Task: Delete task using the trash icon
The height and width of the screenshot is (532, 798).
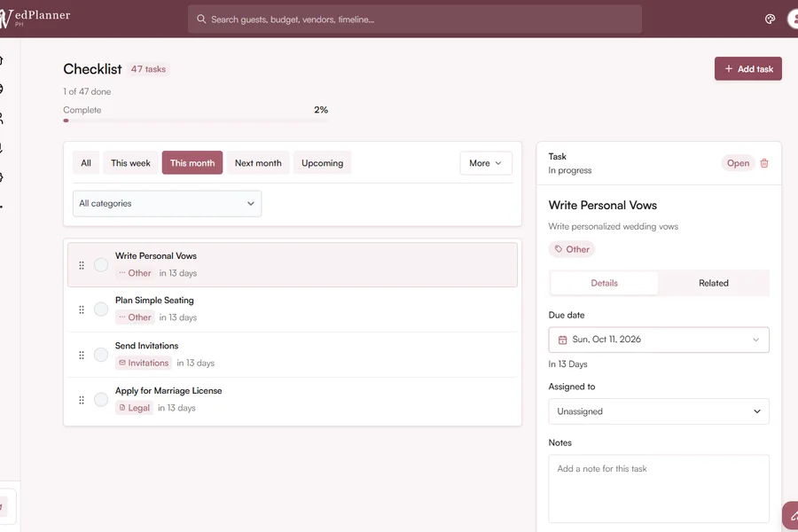Action: [764, 163]
